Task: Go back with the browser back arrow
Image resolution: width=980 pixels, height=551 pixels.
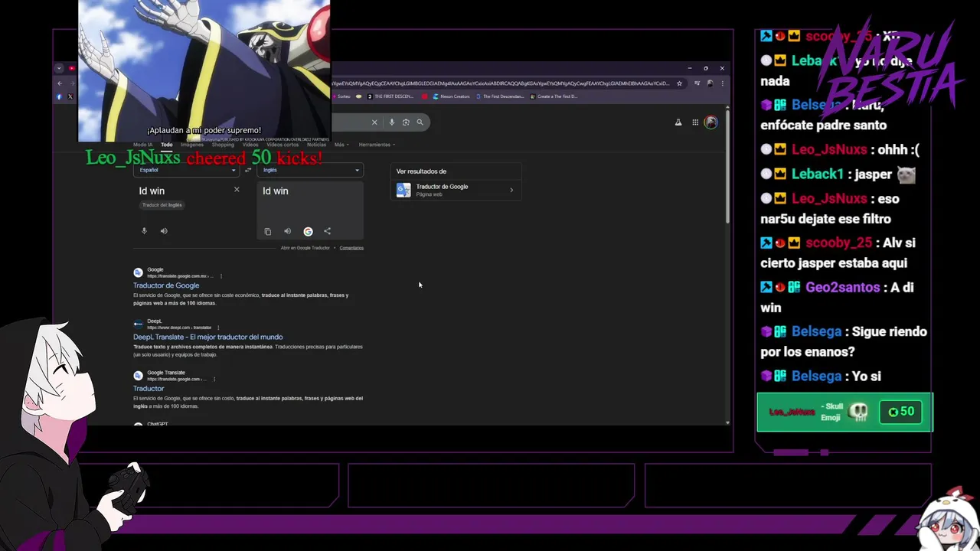Action: [60, 83]
